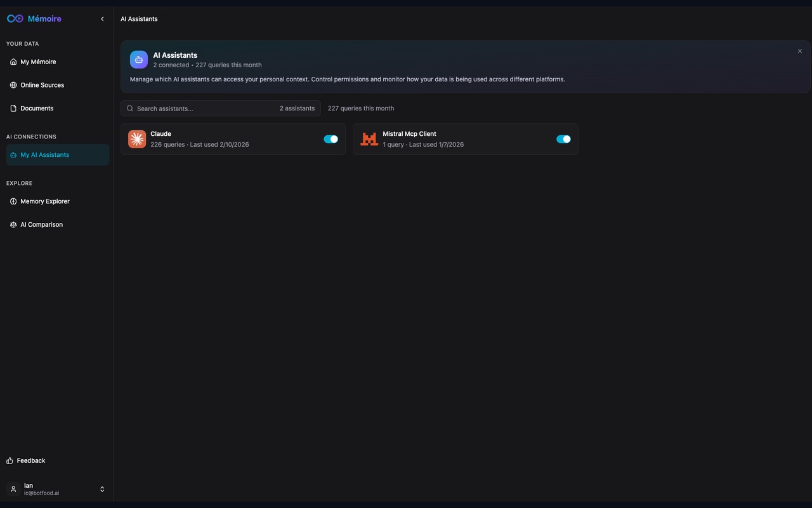Click the search assistants input field
Viewport: 812px width, 508px height.
[x=190, y=108]
